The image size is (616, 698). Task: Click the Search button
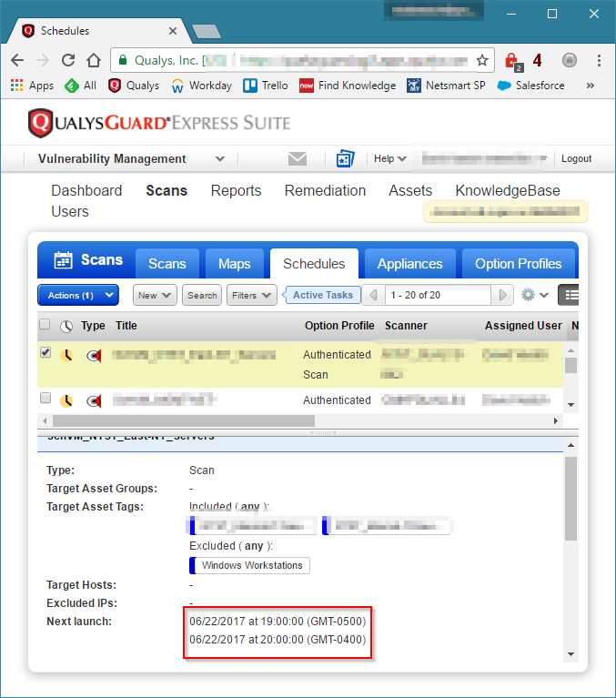(x=202, y=295)
